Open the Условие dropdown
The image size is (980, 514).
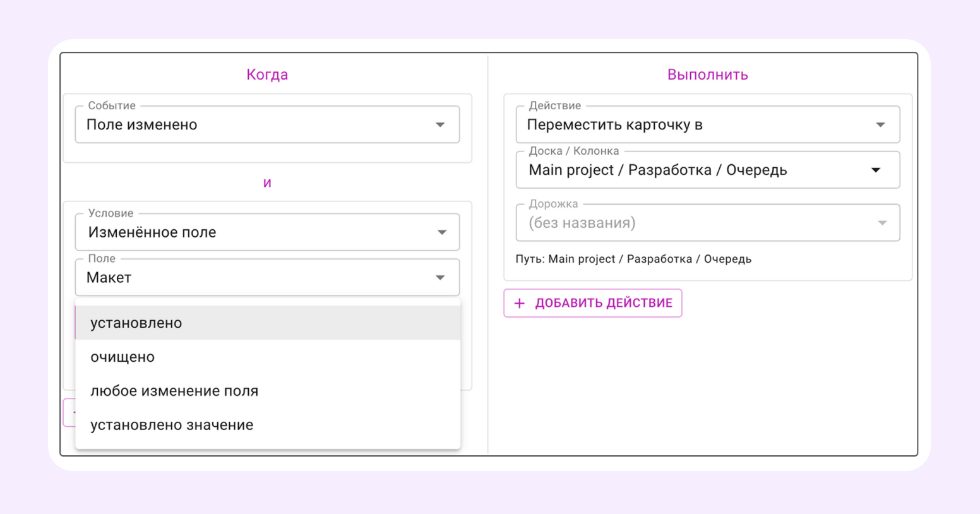[267, 232]
